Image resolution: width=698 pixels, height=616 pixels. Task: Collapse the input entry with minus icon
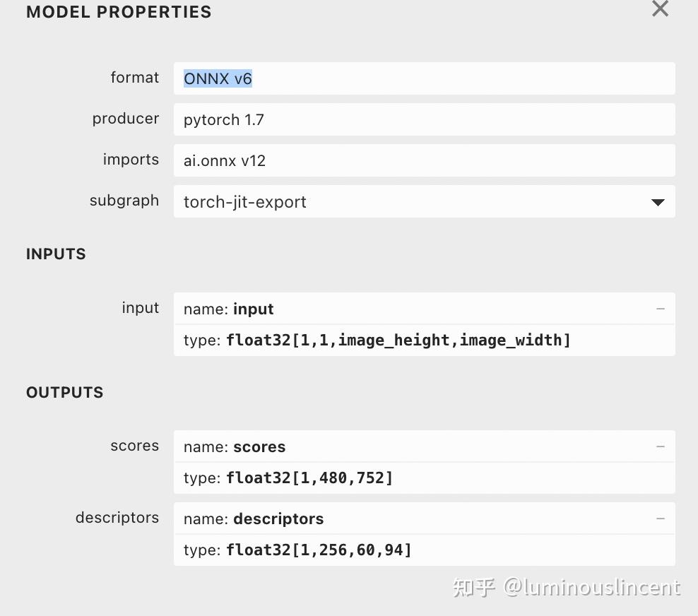[x=660, y=309]
